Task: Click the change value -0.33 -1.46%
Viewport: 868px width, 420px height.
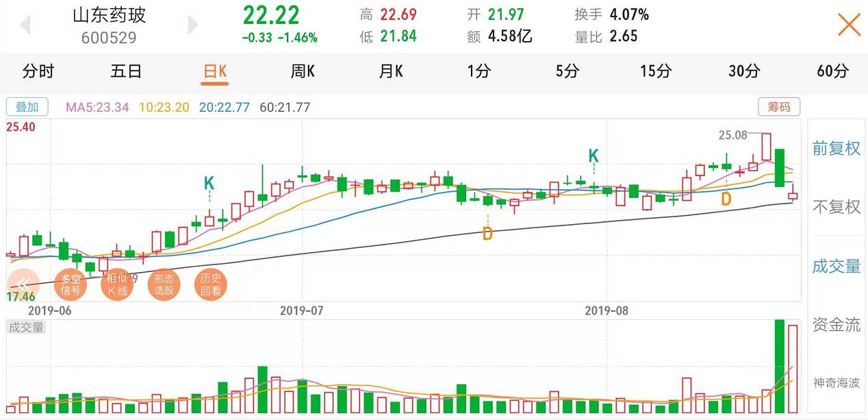Action: pyautogui.click(x=280, y=38)
